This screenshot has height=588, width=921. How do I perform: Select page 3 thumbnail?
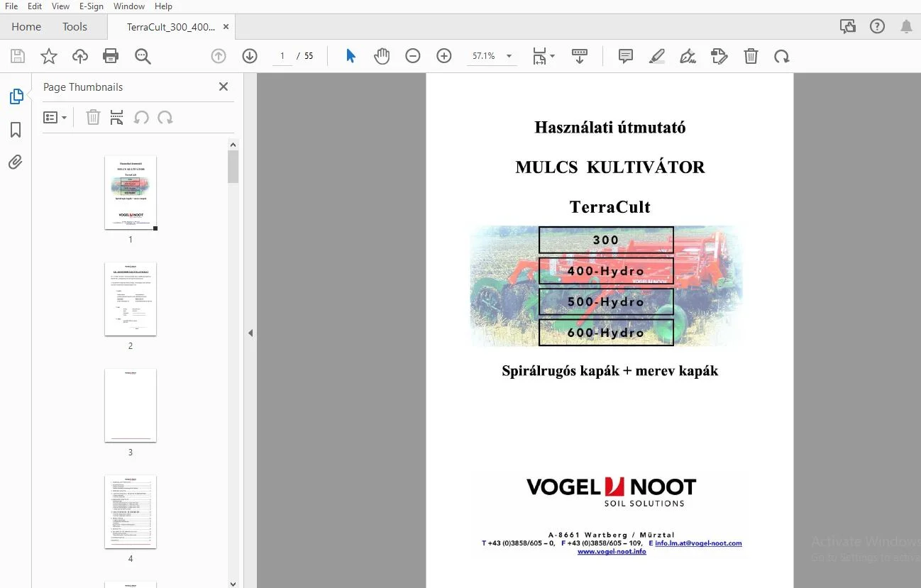click(x=131, y=405)
